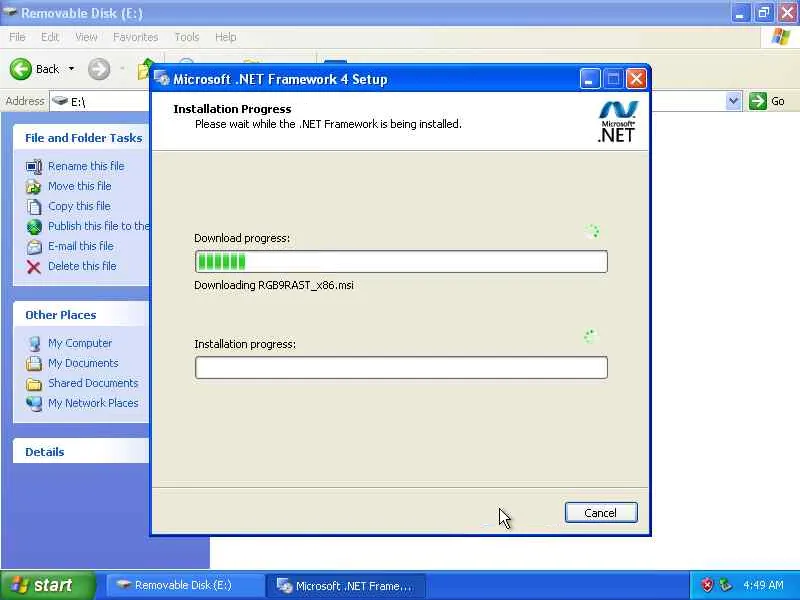Click the Microsoft .NET logo in setup dialog

[x=617, y=122]
